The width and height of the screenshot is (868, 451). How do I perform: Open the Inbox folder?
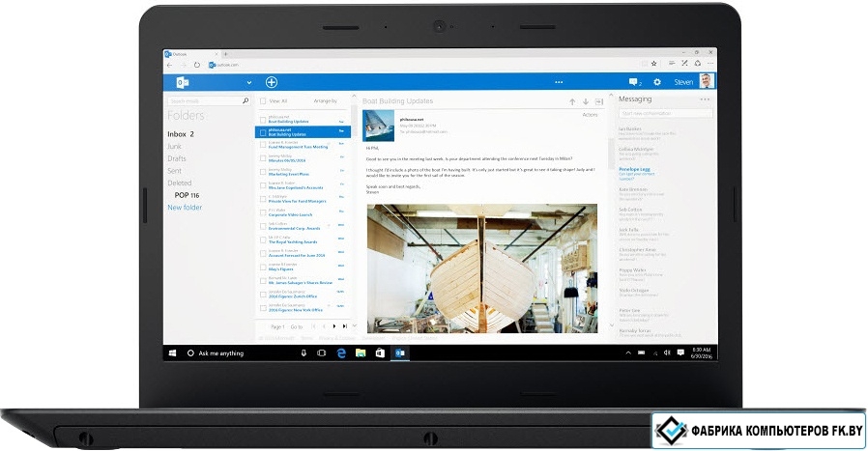click(x=181, y=134)
